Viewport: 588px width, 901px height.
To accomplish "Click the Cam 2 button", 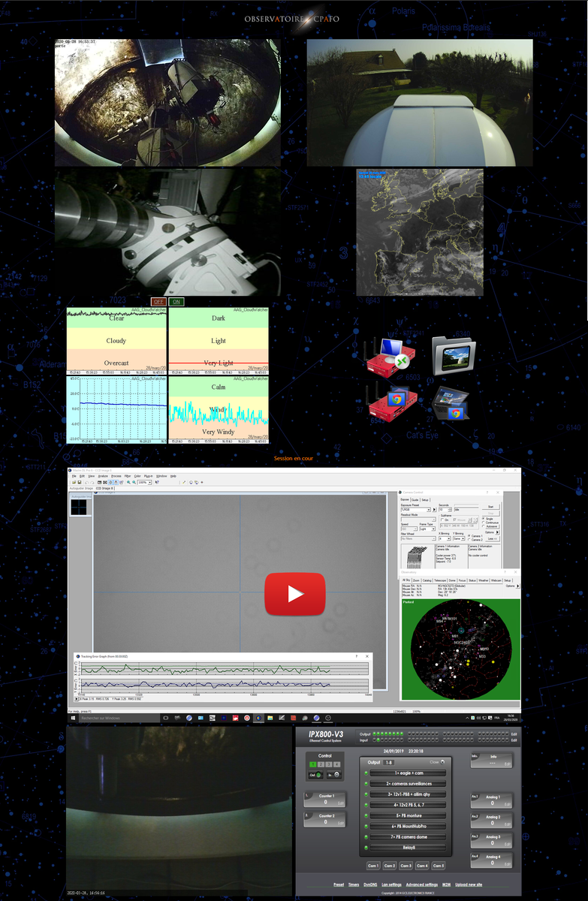I will (390, 866).
